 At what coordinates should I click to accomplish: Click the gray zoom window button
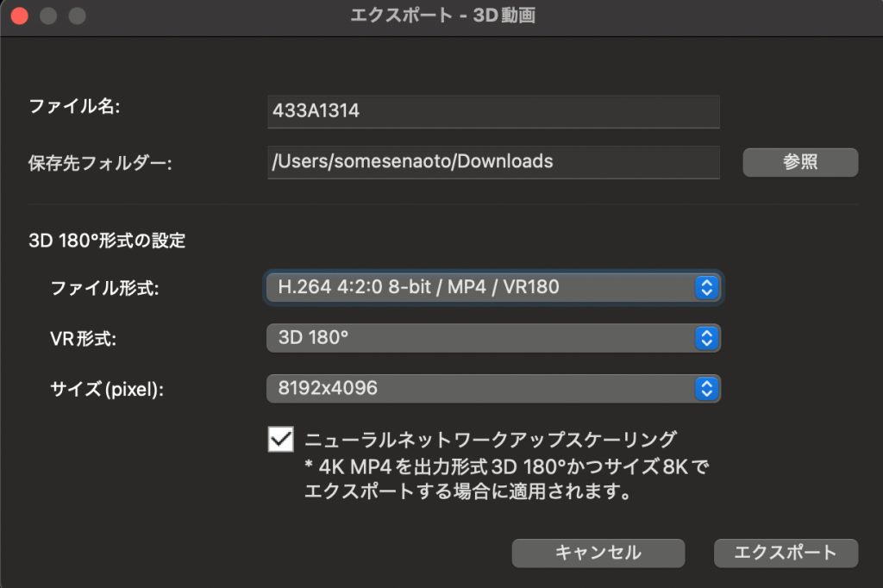click(77, 16)
